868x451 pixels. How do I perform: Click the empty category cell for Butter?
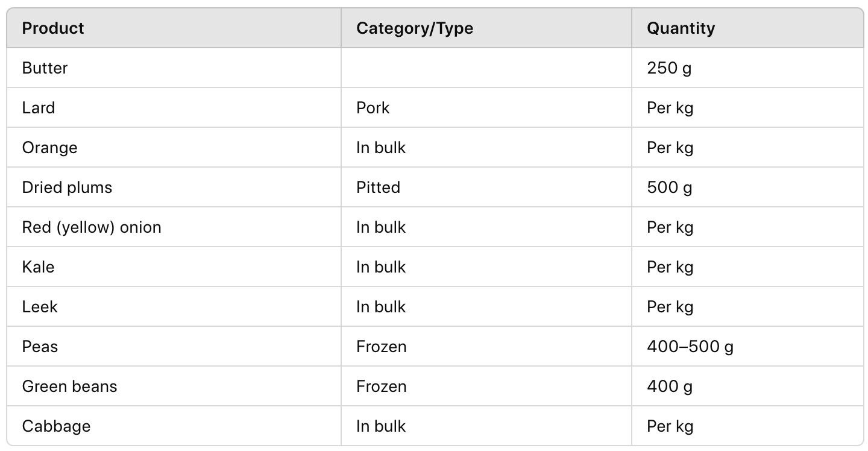point(486,68)
